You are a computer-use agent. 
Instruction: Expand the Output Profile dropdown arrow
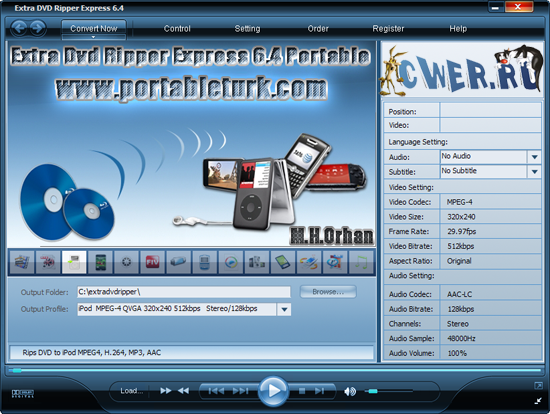click(x=284, y=309)
